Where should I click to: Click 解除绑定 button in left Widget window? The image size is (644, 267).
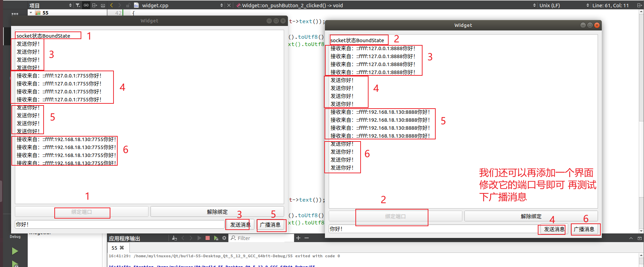tap(217, 212)
